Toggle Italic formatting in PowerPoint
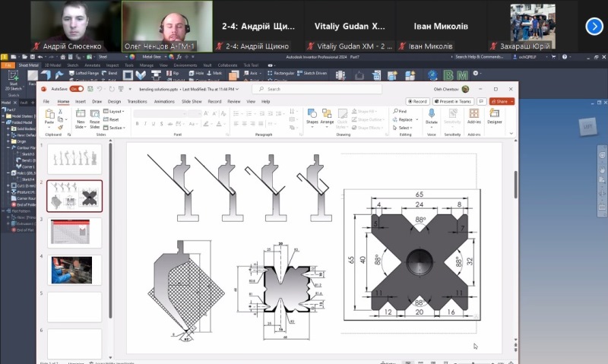The image size is (608, 364). tap(145, 124)
